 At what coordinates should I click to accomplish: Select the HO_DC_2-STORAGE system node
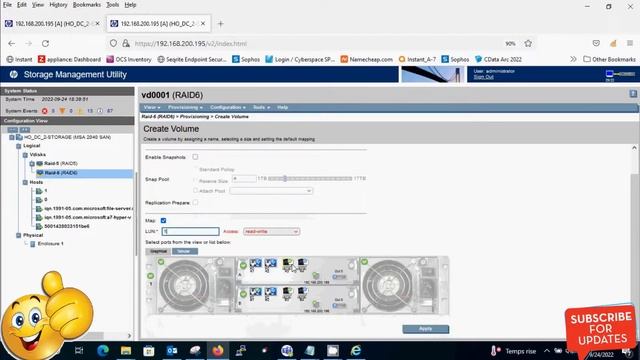pos(67,137)
